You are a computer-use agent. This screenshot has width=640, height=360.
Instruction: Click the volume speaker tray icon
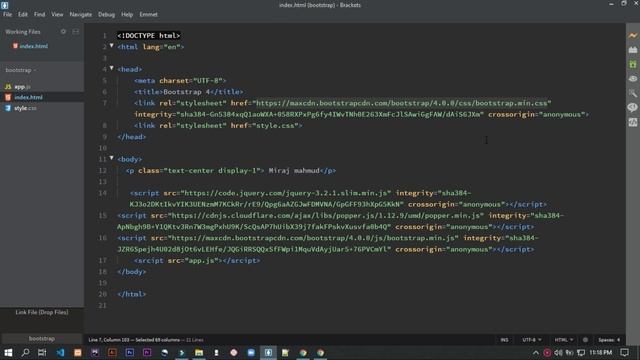[558, 352]
